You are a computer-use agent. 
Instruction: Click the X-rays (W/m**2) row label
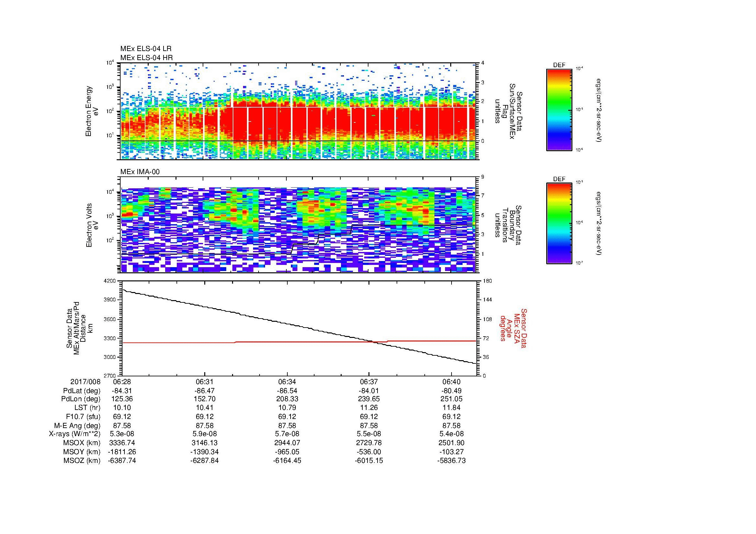tap(75, 434)
